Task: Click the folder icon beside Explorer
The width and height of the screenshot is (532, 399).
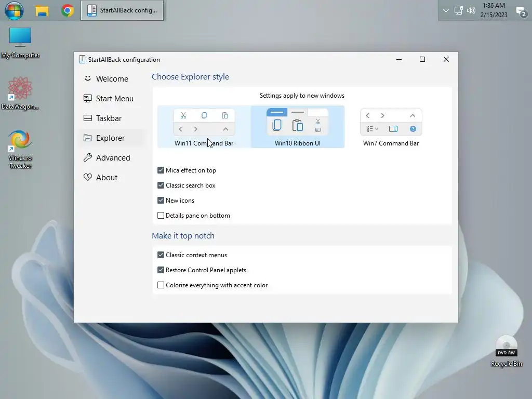Action: coord(87,138)
